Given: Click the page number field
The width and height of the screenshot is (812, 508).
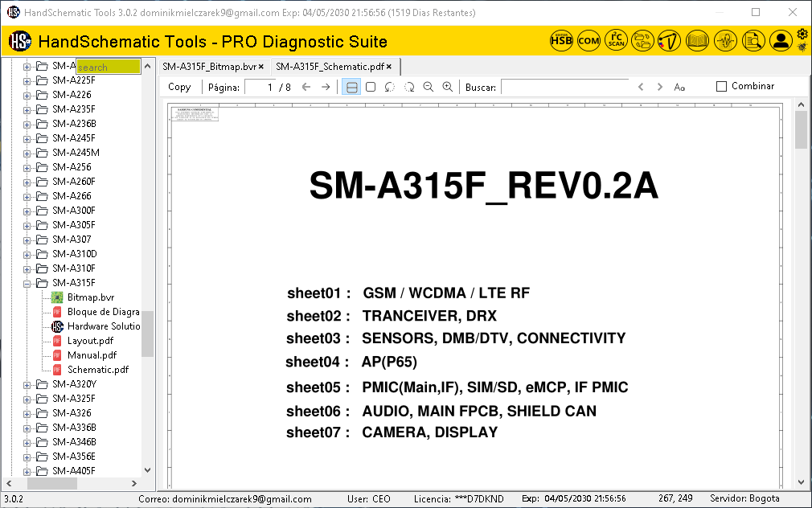Looking at the screenshot, I should 260,87.
